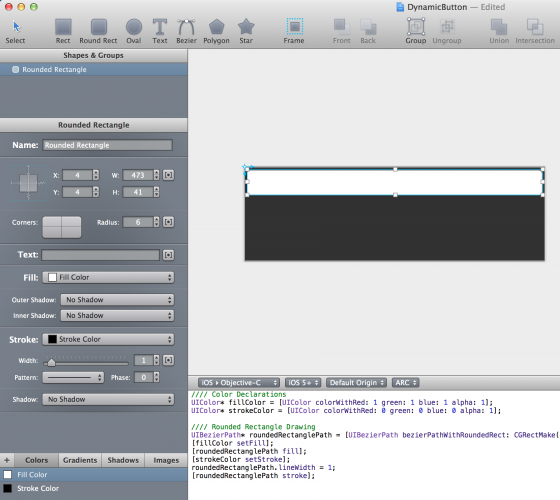This screenshot has width=560, height=500.
Task: Click the Y value stepper arrows
Action: pos(96,192)
